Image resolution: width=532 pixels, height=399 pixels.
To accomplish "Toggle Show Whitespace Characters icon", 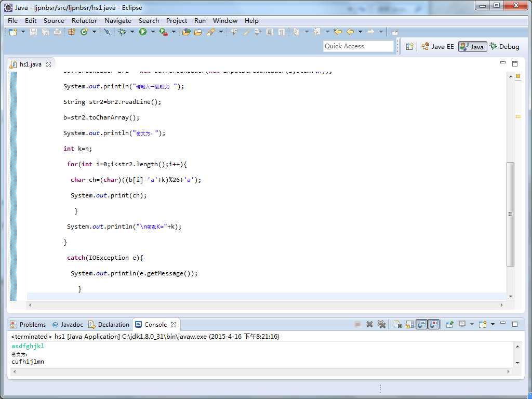I will [x=282, y=32].
